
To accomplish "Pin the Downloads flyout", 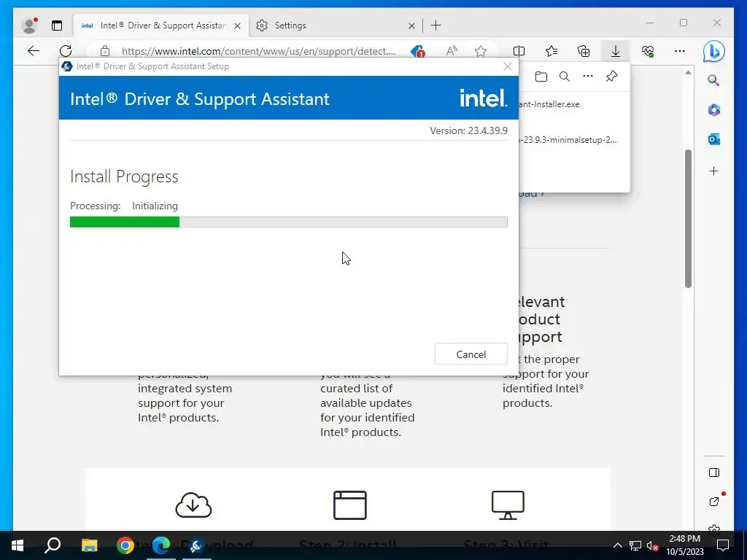I will click(x=612, y=76).
